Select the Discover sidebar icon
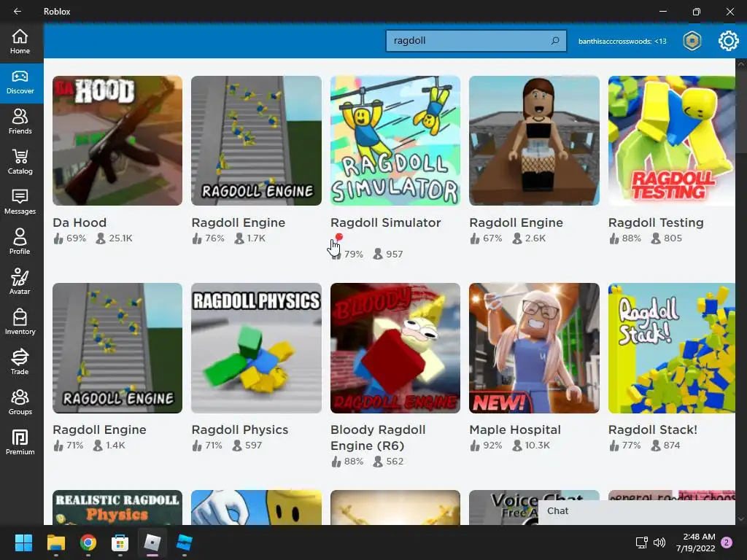The image size is (747, 560). click(x=20, y=82)
